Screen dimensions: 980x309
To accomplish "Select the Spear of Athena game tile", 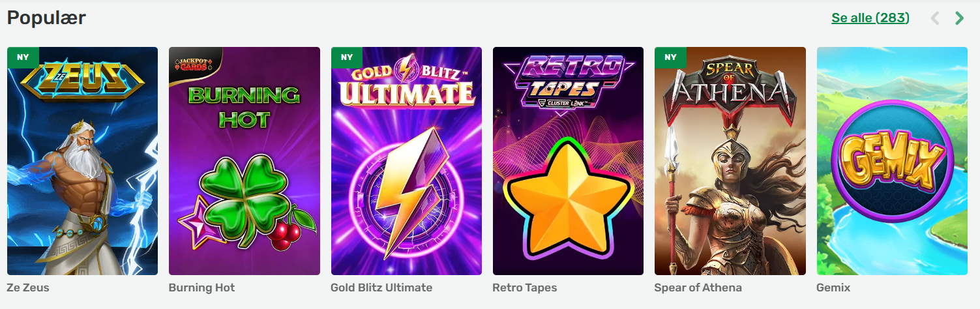I will click(x=730, y=161).
